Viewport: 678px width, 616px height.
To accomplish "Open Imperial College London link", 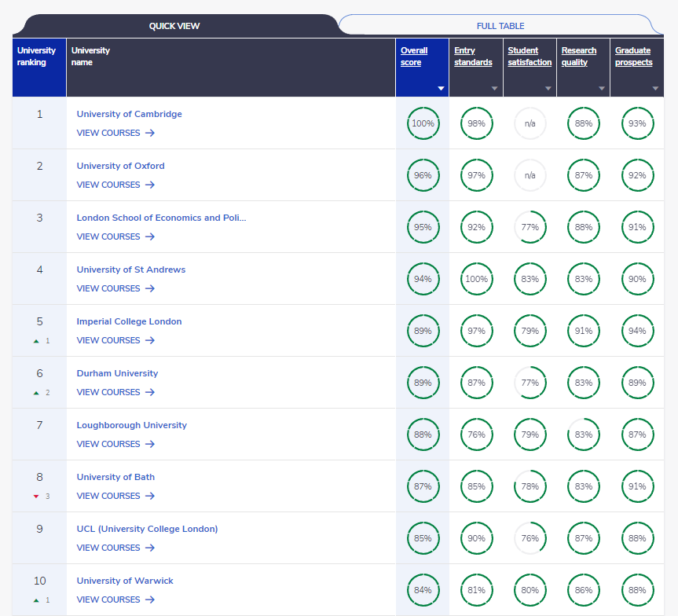I will (x=130, y=321).
